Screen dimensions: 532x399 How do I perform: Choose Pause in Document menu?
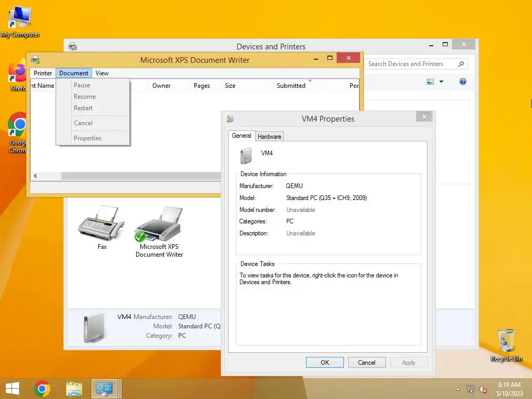pyautogui.click(x=93, y=85)
